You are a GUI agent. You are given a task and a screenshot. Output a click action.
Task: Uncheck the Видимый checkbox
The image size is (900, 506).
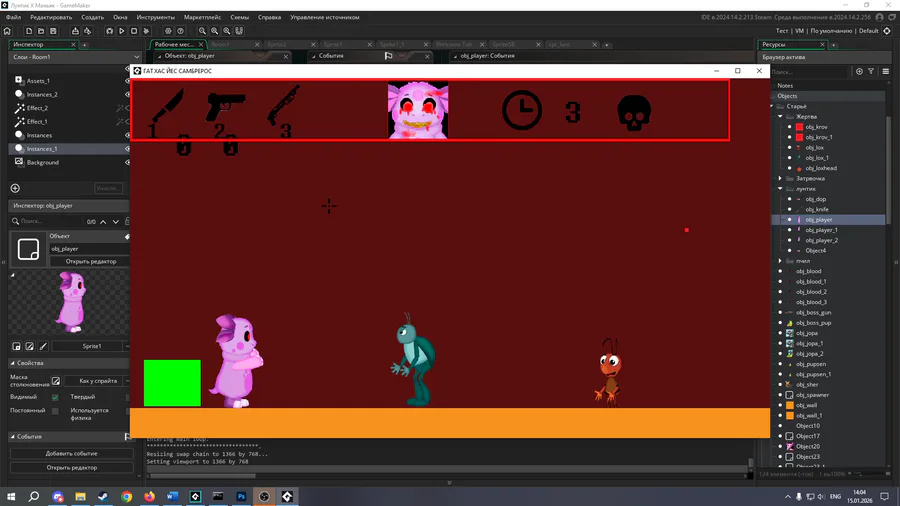click(55, 397)
